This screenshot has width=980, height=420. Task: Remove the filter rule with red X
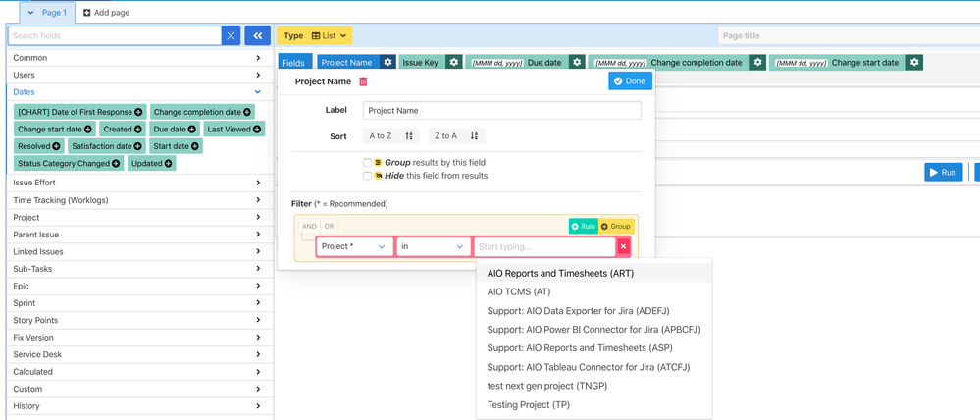(623, 247)
